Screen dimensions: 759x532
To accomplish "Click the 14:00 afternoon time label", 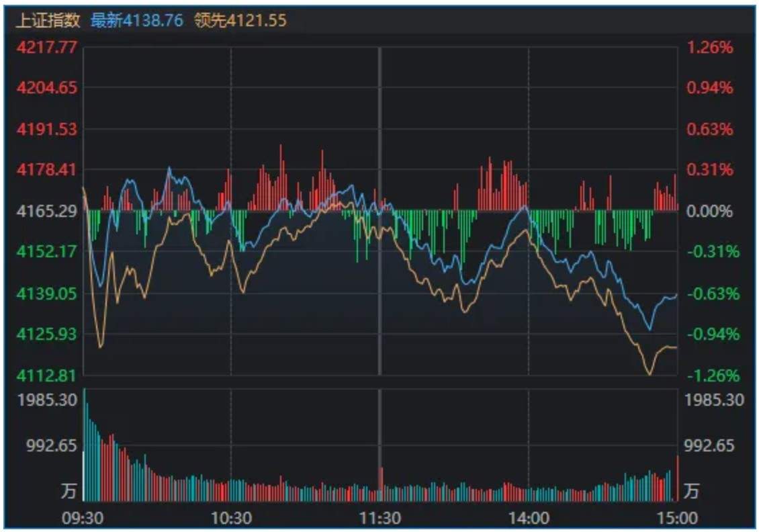I will tap(529, 519).
